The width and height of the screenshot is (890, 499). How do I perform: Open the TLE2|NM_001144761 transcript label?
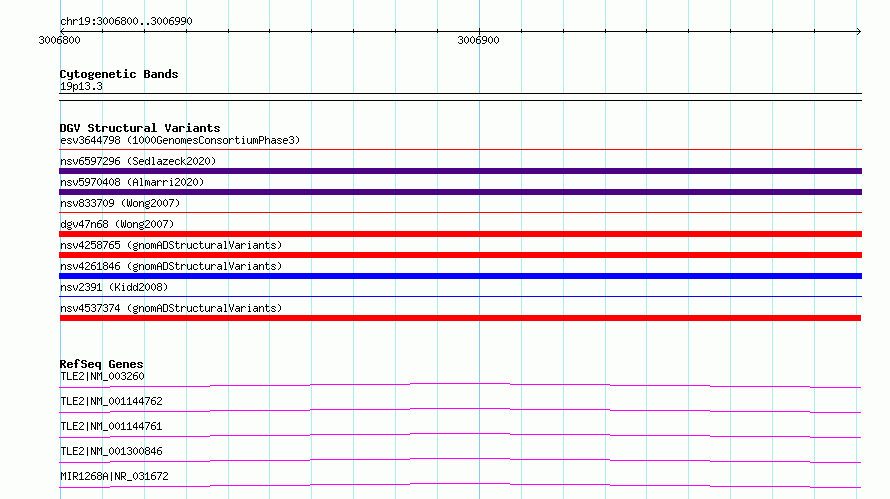(x=111, y=426)
